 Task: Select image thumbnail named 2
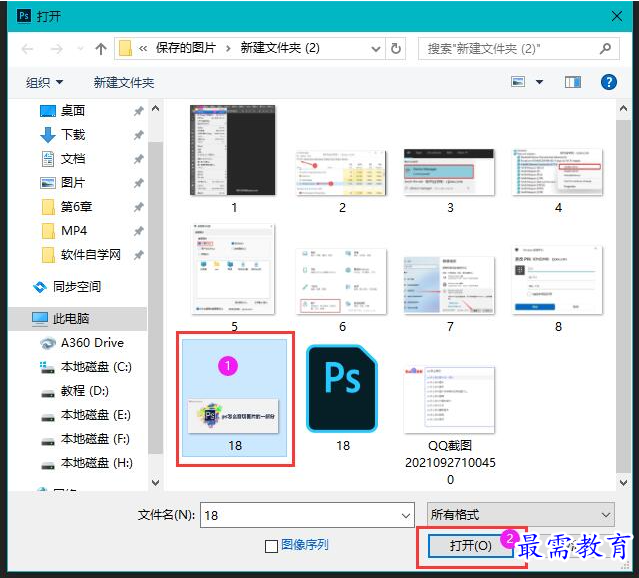[341, 173]
